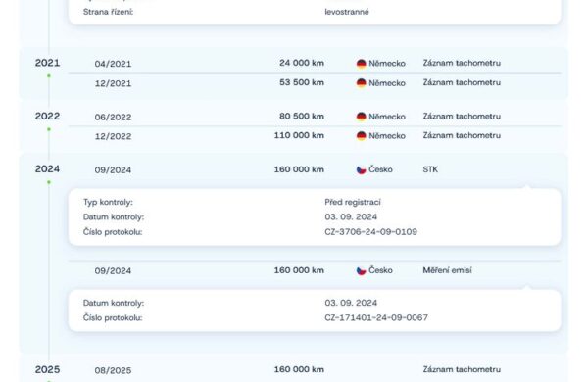Select the 2025 timeline year marker
This screenshot has width=588, height=382.
pyautogui.click(x=47, y=369)
